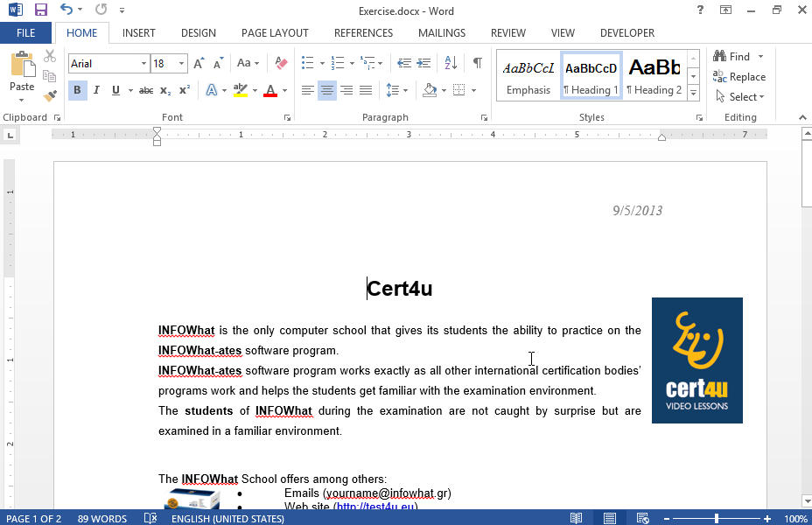Sort the text with the A-Z icon
Viewport: 812px width, 525px height.
(x=451, y=63)
